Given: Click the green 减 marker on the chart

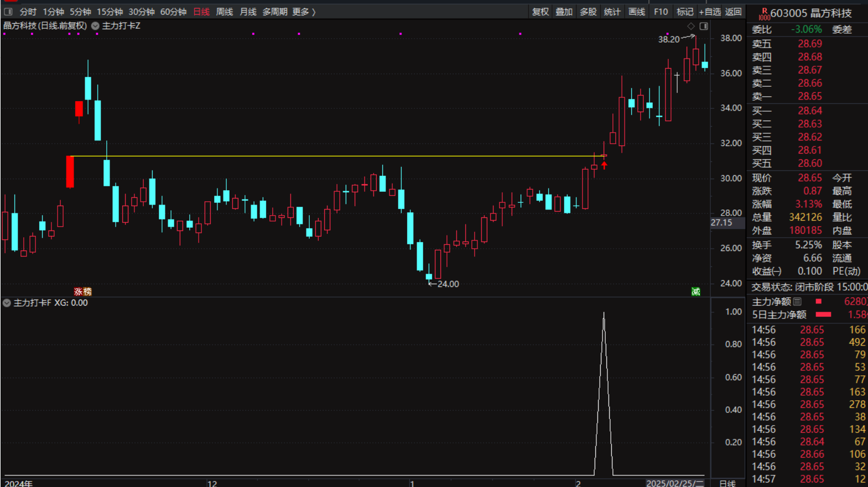Looking at the screenshot, I should [x=696, y=291].
